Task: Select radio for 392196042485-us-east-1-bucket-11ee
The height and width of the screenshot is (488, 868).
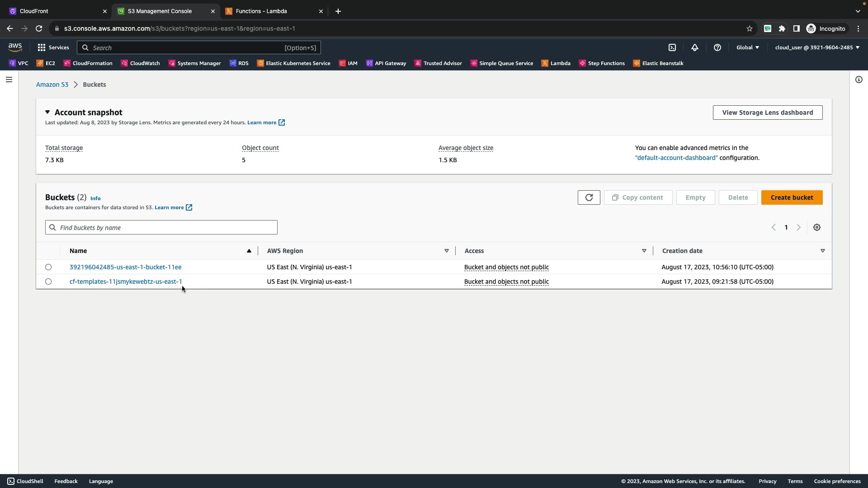Action: coord(48,267)
